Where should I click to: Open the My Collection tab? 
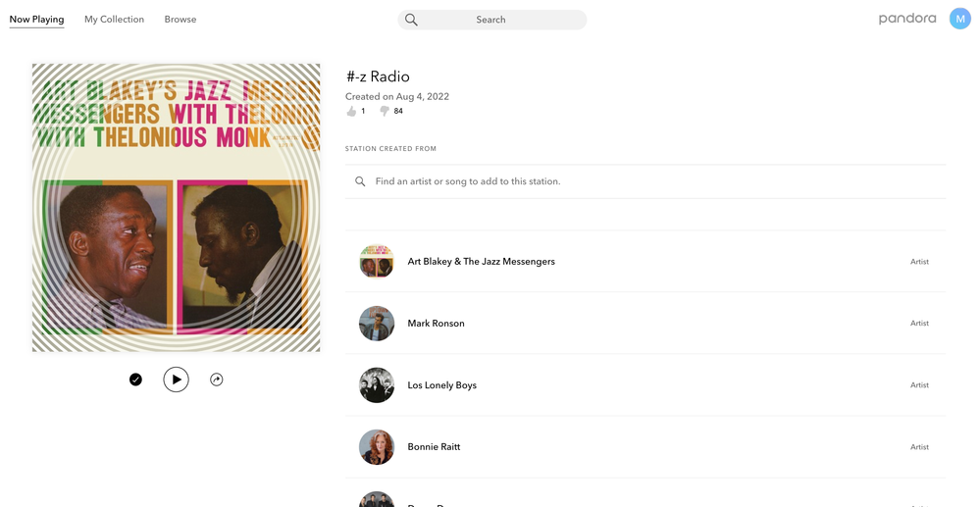click(x=114, y=20)
